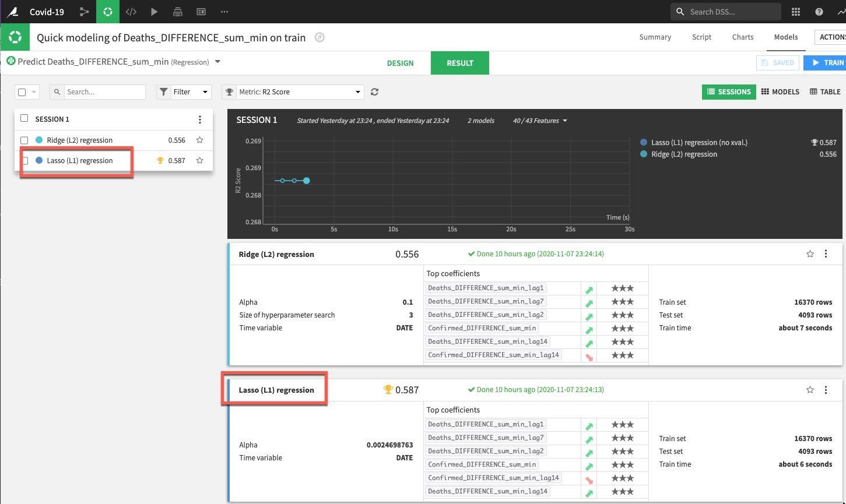Open the Metric: R2 Score dropdown

293,92
